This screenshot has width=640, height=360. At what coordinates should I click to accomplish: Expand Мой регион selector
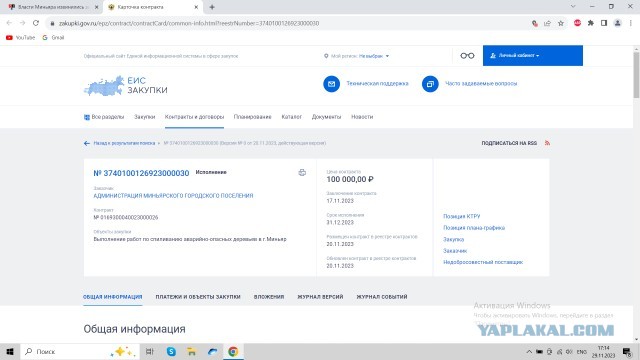(356, 56)
